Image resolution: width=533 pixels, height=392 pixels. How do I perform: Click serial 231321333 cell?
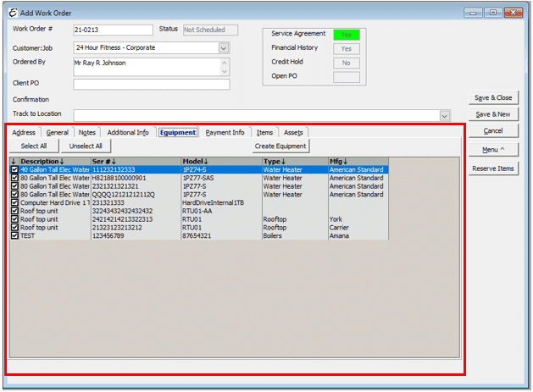pyautogui.click(x=136, y=202)
